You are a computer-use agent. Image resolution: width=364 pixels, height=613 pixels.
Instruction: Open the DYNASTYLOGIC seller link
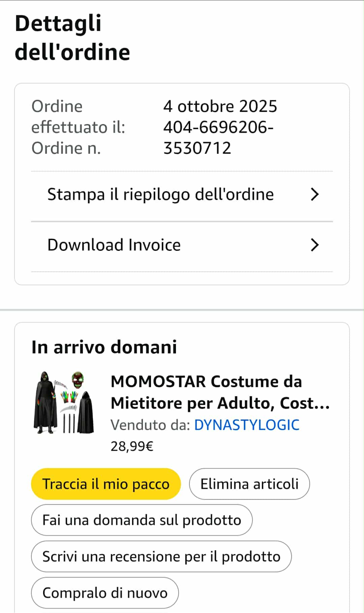[x=247, y=425]
